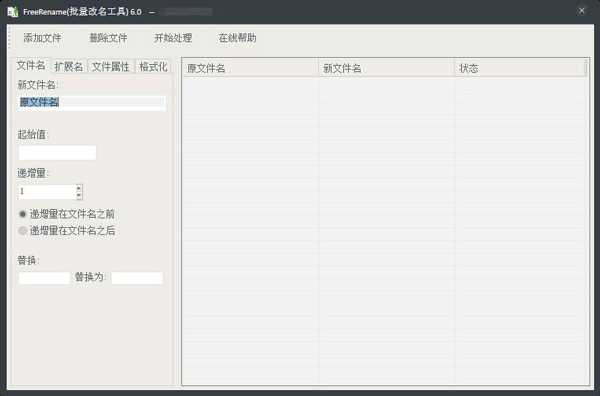Open the 文件属性 tab
Image resolution: width=600 pixels, height=396 pixels.
(x=111, y=67)
